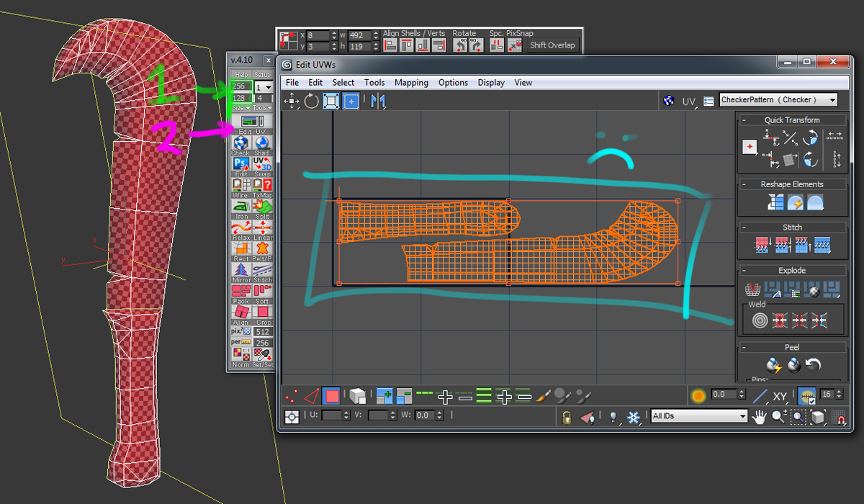Click the Pack UV shells icon
The image size is (864, 504).
pos(241,291)
